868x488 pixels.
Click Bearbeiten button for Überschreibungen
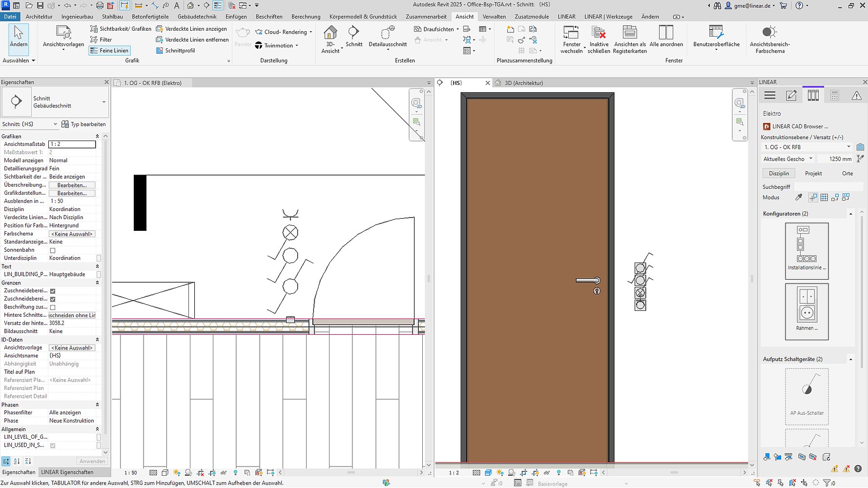coord(72,185)
